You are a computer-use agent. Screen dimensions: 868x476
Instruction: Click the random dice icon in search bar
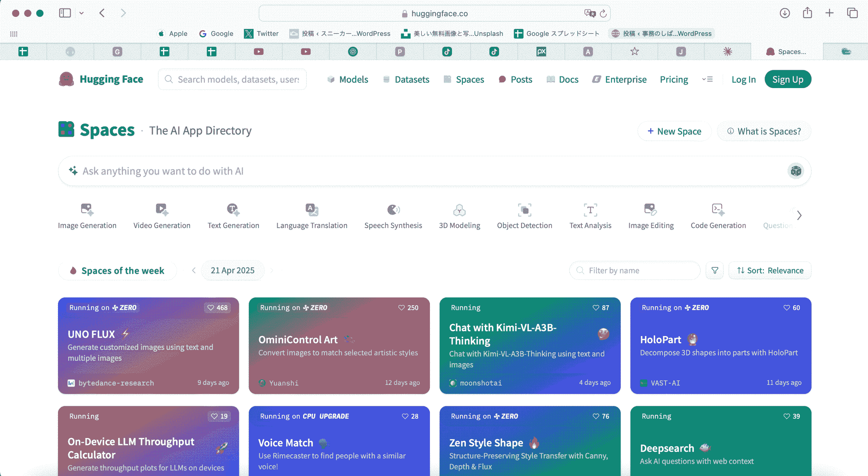point(795,171)
